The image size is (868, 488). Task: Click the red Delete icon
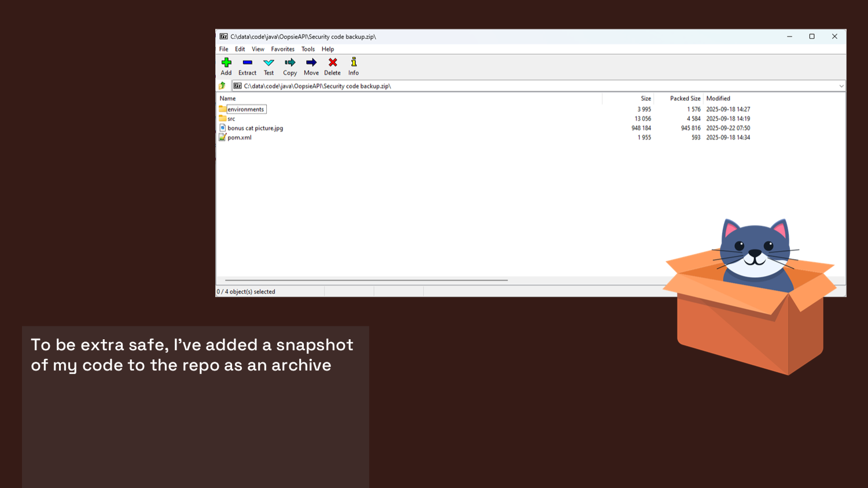tap(333, 63)
